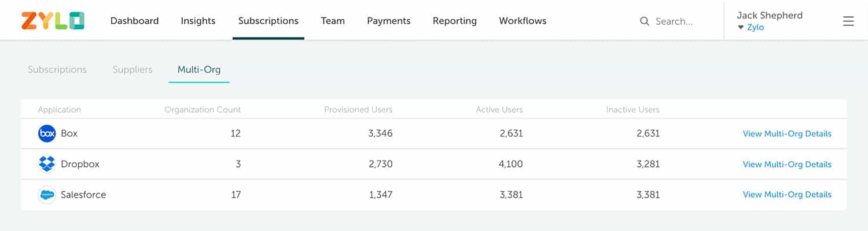Click the Provisioned Users column header
This screenshot has width=868, height=231.
[x=358, y=110]
